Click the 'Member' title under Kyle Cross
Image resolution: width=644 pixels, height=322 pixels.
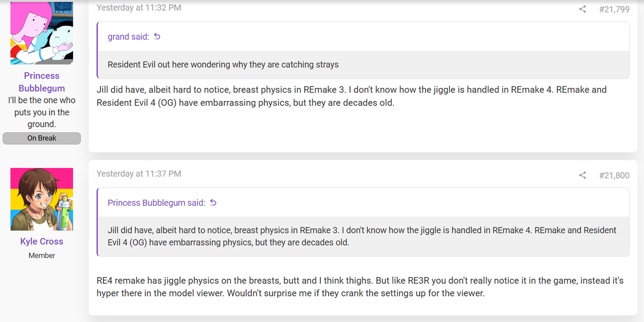point(42,256)
